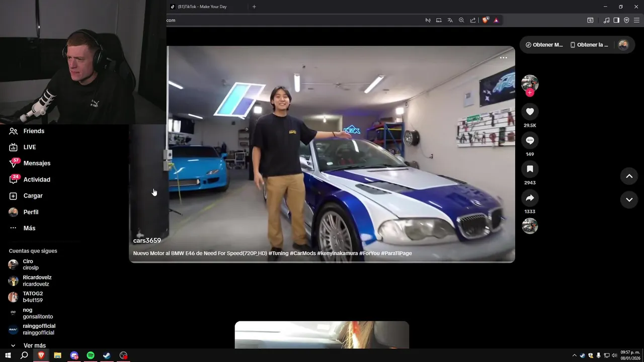Click the crossed-out N icon in address bar
The height and width of the screenshot is (362, 644).
[428, 20]
